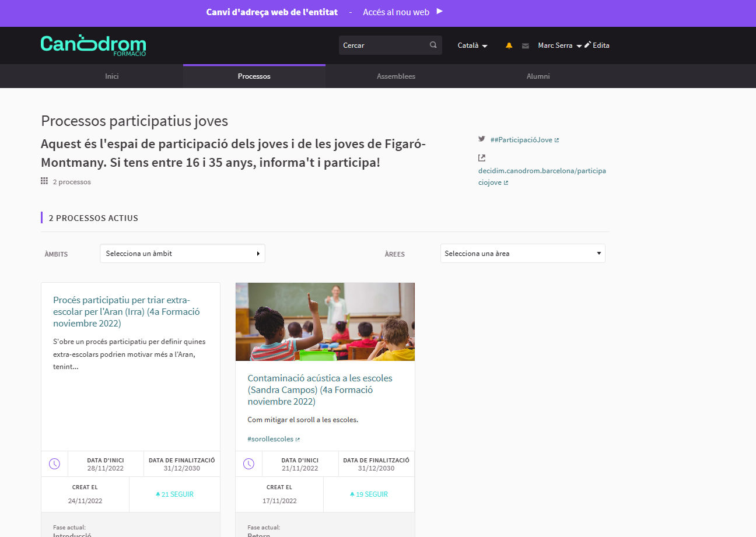The width and height of the screenshot is (756, 537).
Task: Click the Processos participatius joves heading
Action: 134,121
